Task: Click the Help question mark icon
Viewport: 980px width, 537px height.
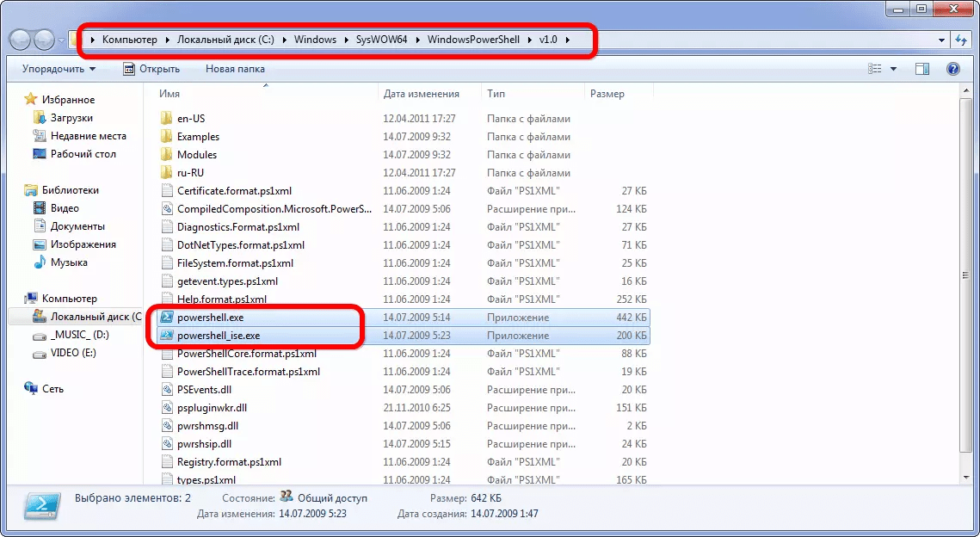Action: [x=953, y=69]
